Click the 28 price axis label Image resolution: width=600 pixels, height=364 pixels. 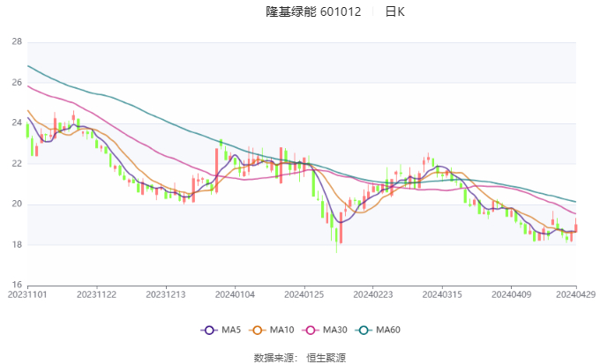pos(17,41)
